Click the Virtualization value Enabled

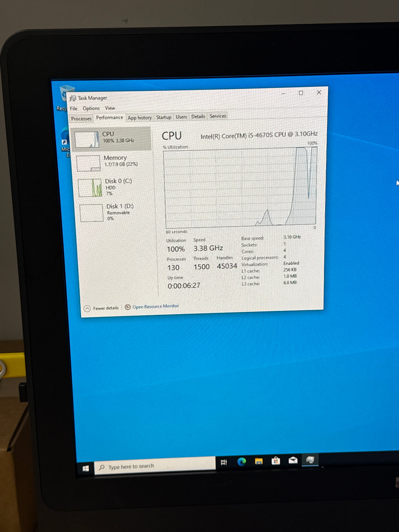[291, 263]
